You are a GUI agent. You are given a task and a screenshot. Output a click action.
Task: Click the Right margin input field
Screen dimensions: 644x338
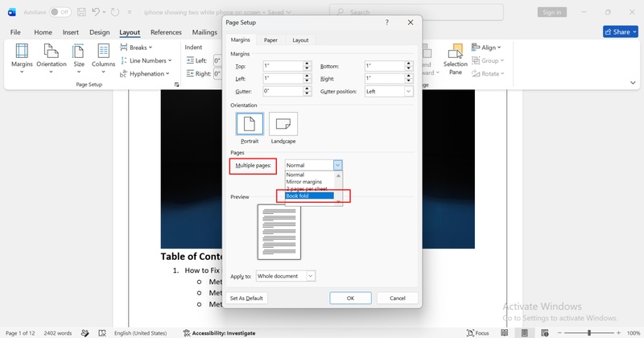tap(385, 78)
